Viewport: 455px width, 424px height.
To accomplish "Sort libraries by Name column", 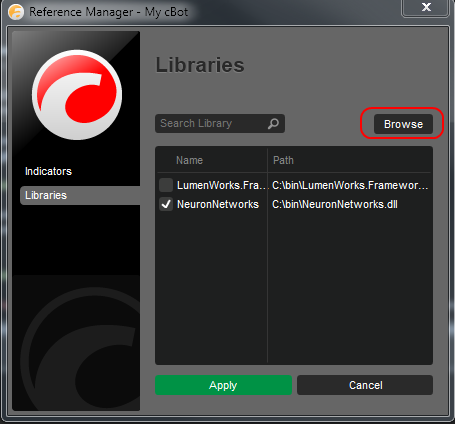I will [189, 160].
